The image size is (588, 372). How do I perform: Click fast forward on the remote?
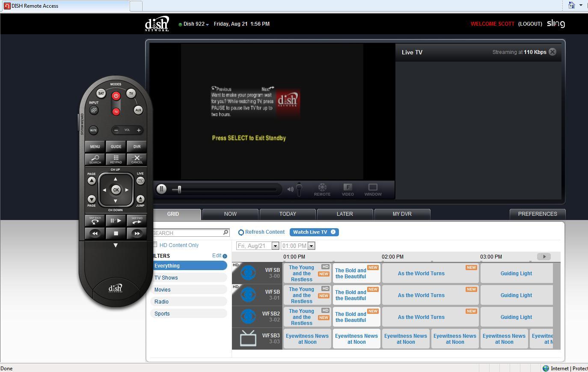click(x=137, y=233)
